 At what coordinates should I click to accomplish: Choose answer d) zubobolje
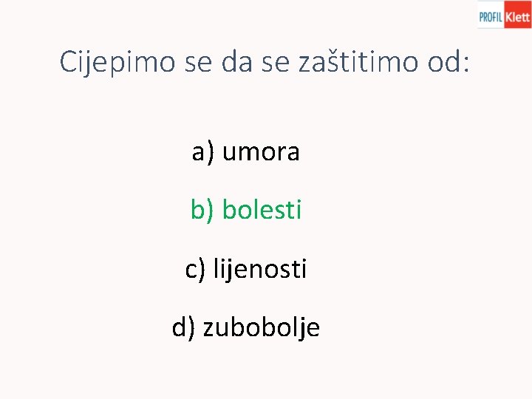coord(245,328)
